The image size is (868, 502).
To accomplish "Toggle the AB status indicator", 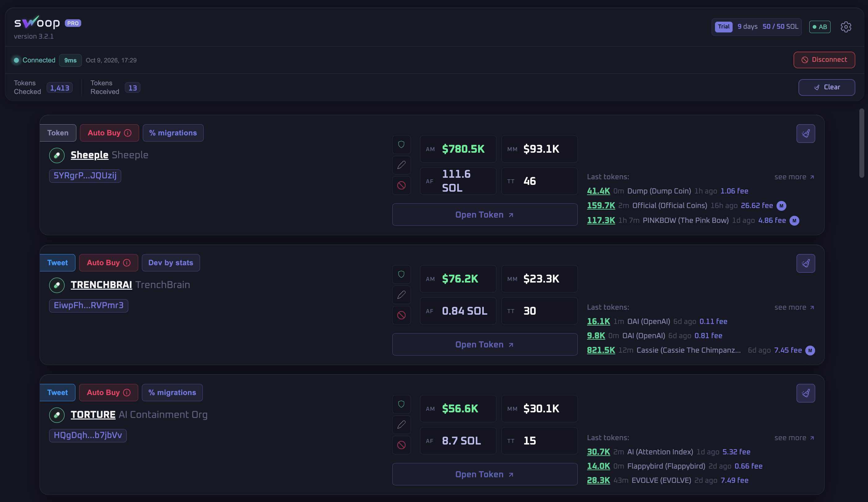I will 820,27.
